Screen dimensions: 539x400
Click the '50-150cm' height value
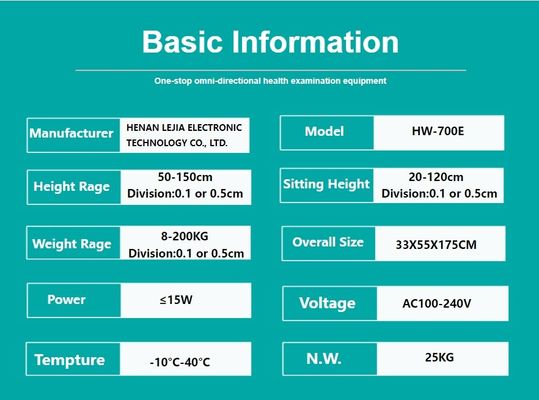[x=185, y=177]
